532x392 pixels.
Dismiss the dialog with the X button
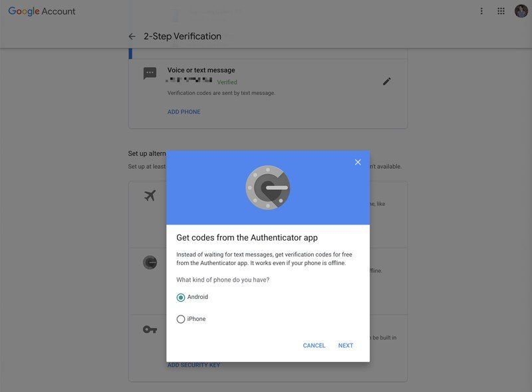pos(357,161)
